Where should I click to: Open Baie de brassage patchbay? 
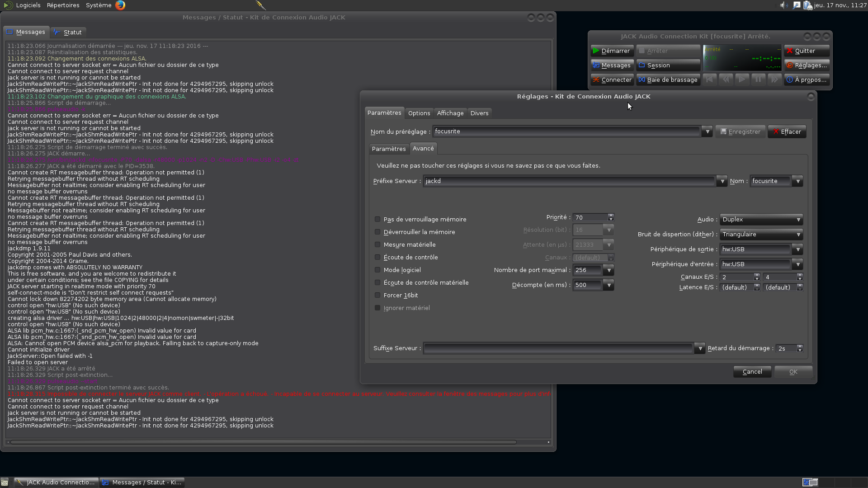tap(668, 80)
